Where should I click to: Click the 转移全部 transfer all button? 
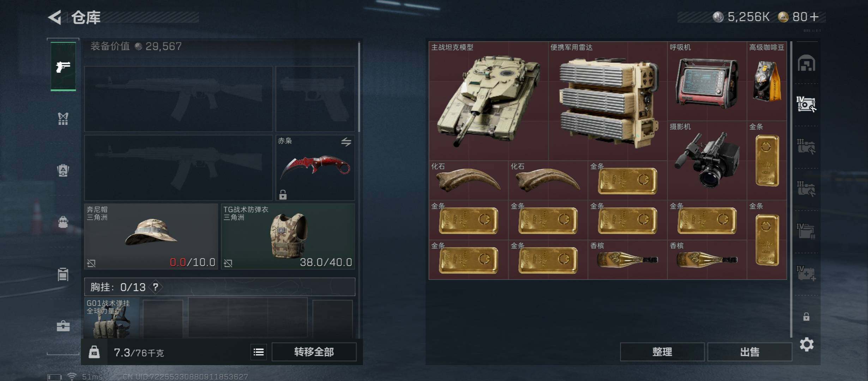[x=314, y=352]
